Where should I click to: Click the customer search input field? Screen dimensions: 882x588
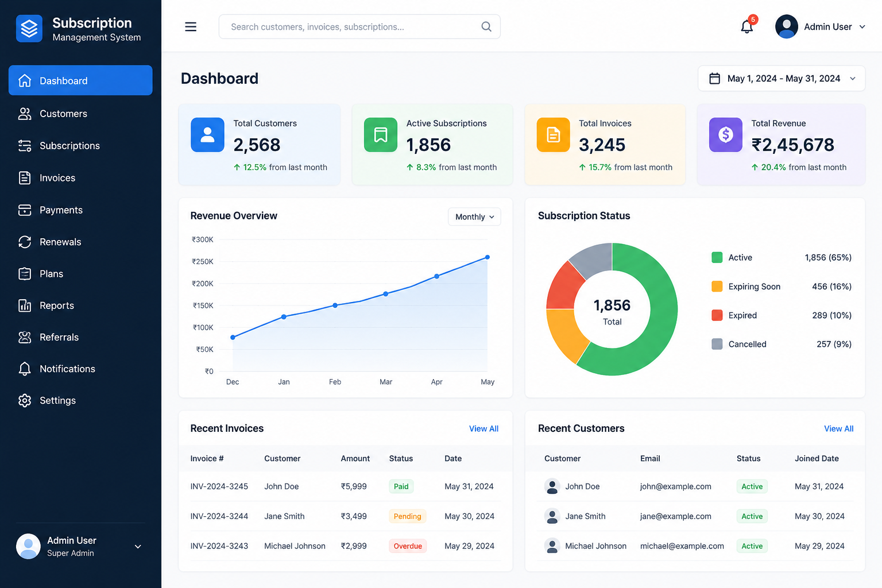[x=359, y=27]
